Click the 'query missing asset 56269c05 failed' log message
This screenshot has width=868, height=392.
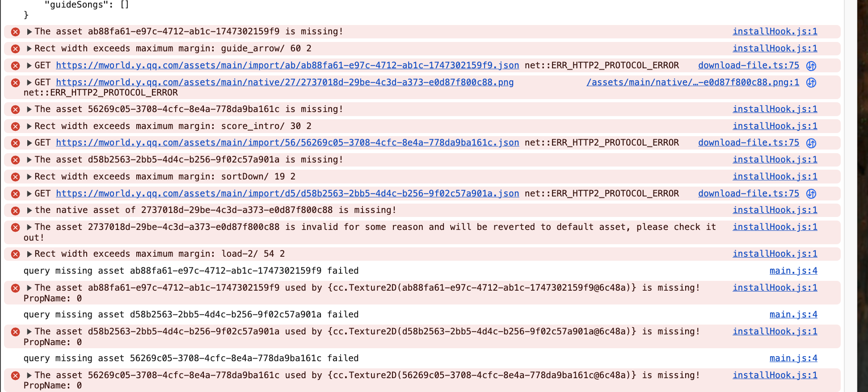pos(191,358)
